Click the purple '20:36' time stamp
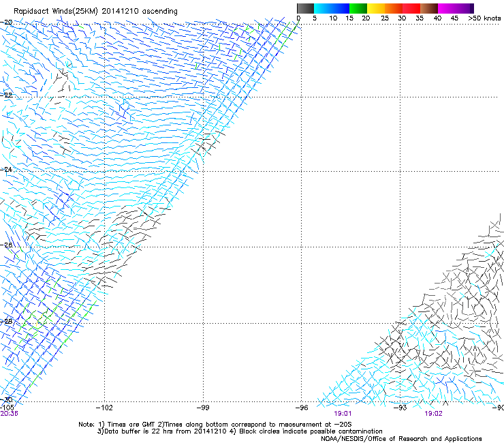The image size is (504, 443). (x=9, y=414)
